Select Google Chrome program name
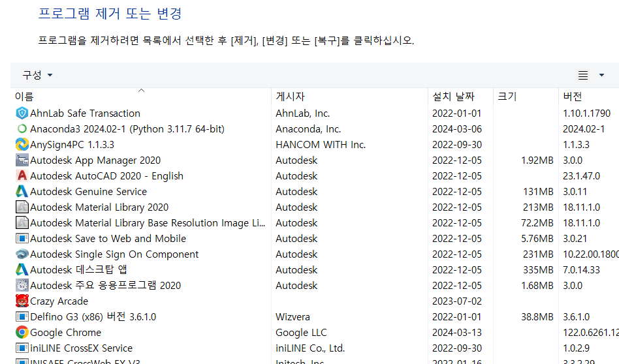 click(65, 333)
